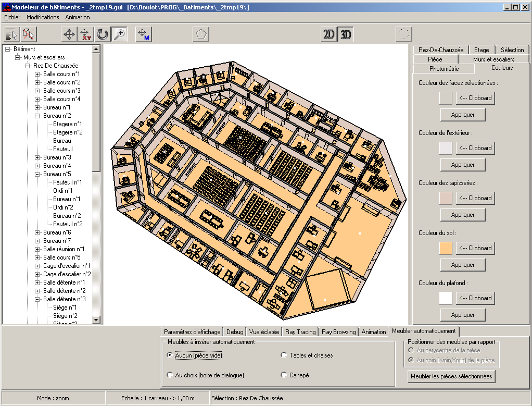
Task: Switch to 2D view mode
Action: 328,34
